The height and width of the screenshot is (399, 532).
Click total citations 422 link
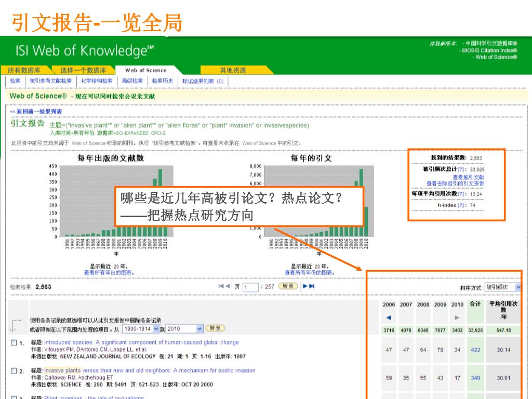(475, 350)
